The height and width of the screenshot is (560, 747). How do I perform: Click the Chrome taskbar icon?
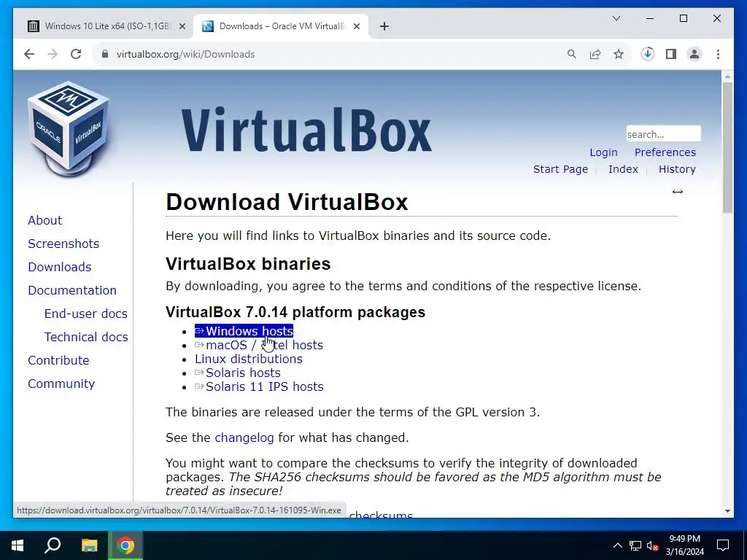coord(125,545)
